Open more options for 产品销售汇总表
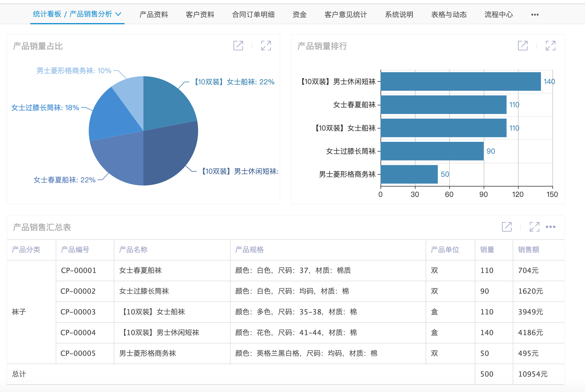Screen dimensions: 585x392 click(x=551, y=227)
